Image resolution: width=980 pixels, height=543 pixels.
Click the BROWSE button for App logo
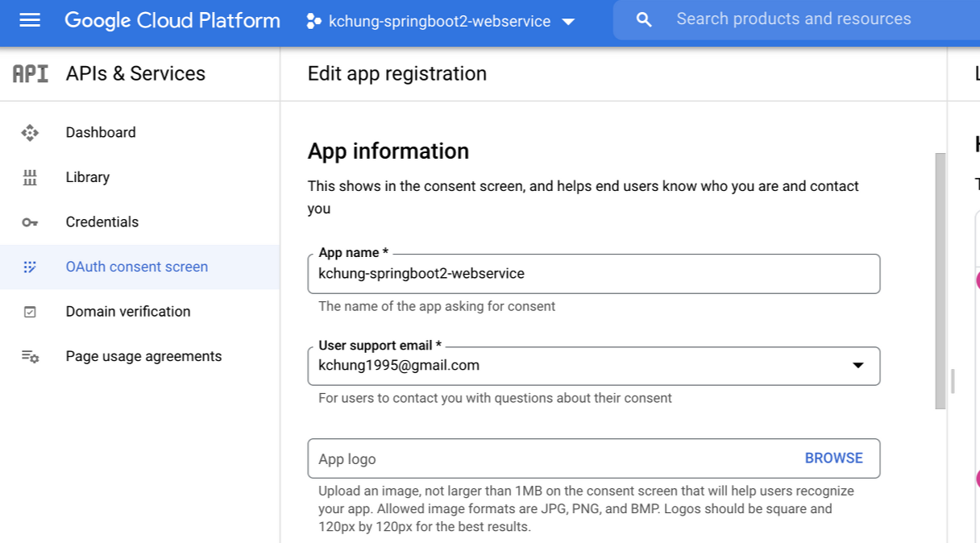[x=833, y=458]
